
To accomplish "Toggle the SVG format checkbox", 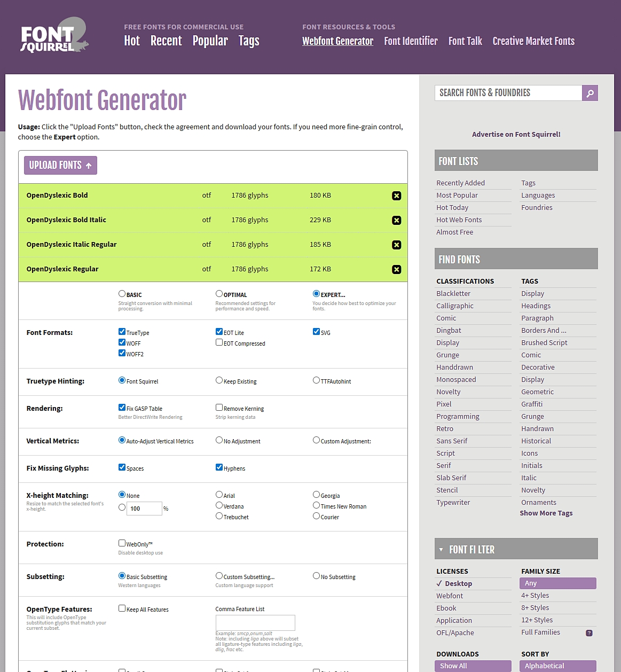I will (316, 332).
